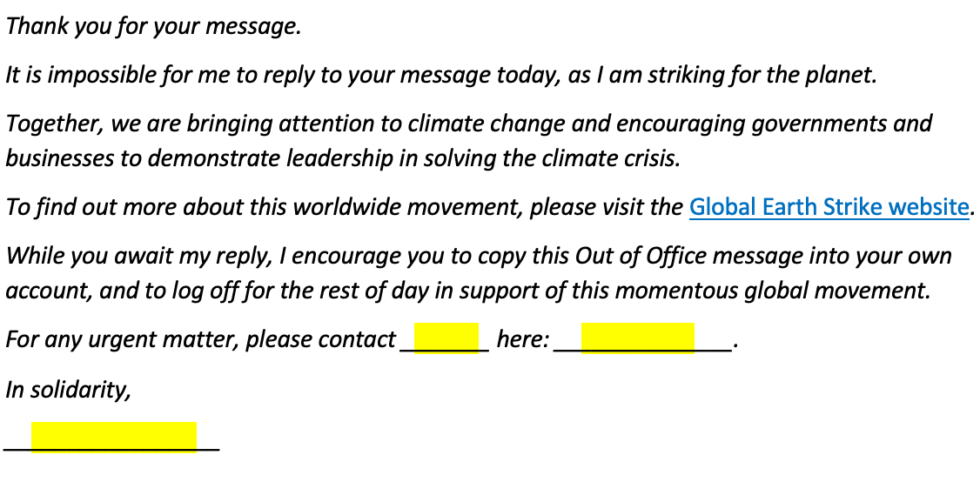Click the word "here:" between the blanks
Viewport: 980px width, 482px height.
[x=523, y=339]
